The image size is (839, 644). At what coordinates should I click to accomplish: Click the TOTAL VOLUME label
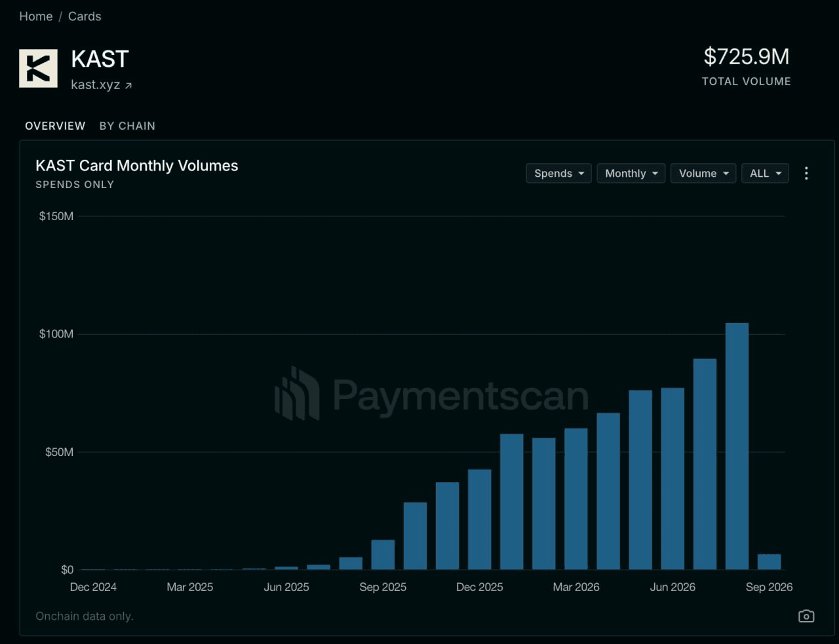click(747, 81)
